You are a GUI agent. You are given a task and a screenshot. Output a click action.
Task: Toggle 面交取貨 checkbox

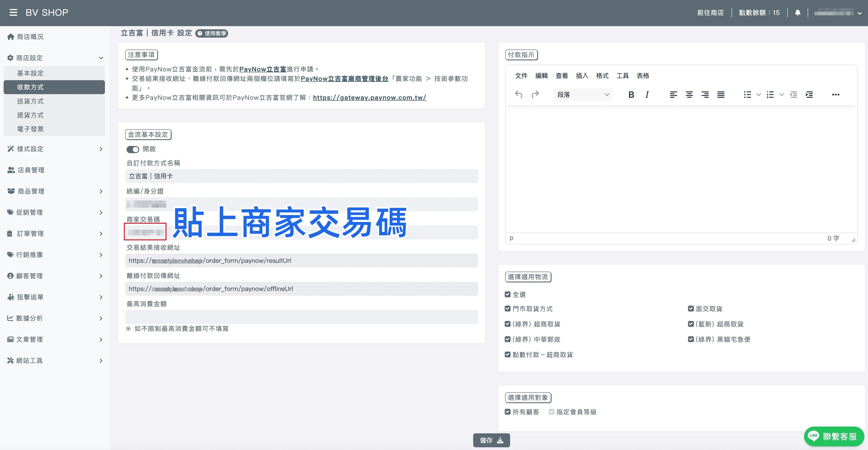691,309
